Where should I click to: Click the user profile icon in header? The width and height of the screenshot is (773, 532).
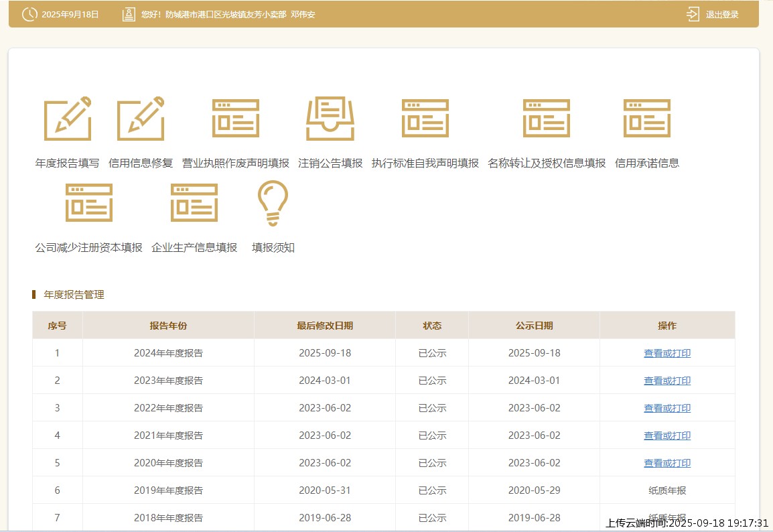point(129,14)
